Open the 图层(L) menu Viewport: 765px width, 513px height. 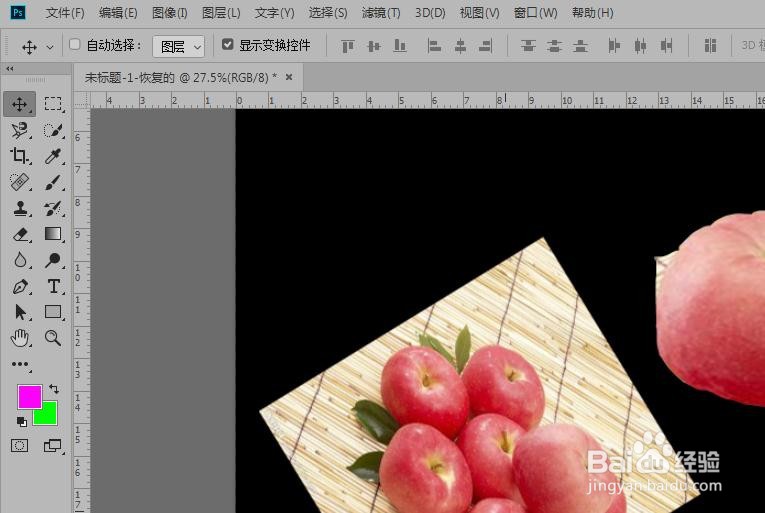pos(221,13)
